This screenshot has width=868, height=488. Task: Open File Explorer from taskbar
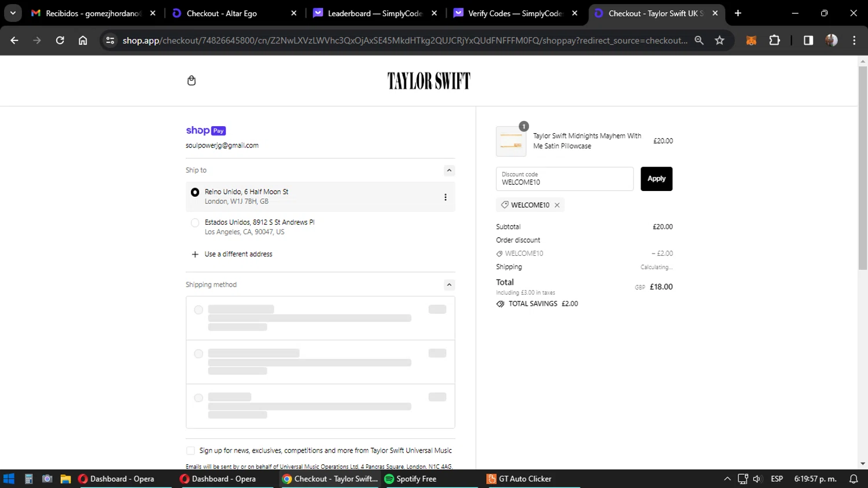pos(65,479)
